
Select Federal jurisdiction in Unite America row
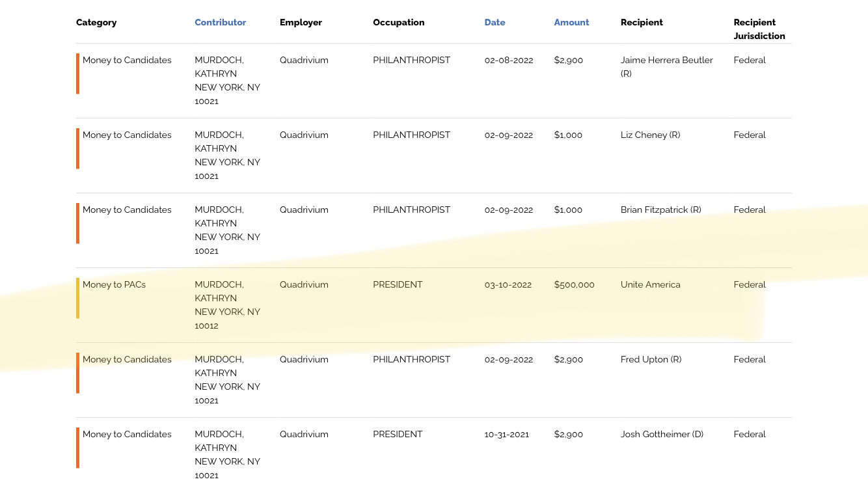click(x=750, y=284)
